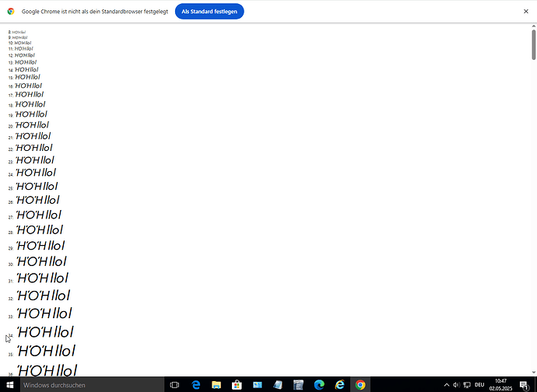Screen dimensions: 537x392
Task: Click the 'Windows durchsuchen' search field
Action: (x=86, y=385)
